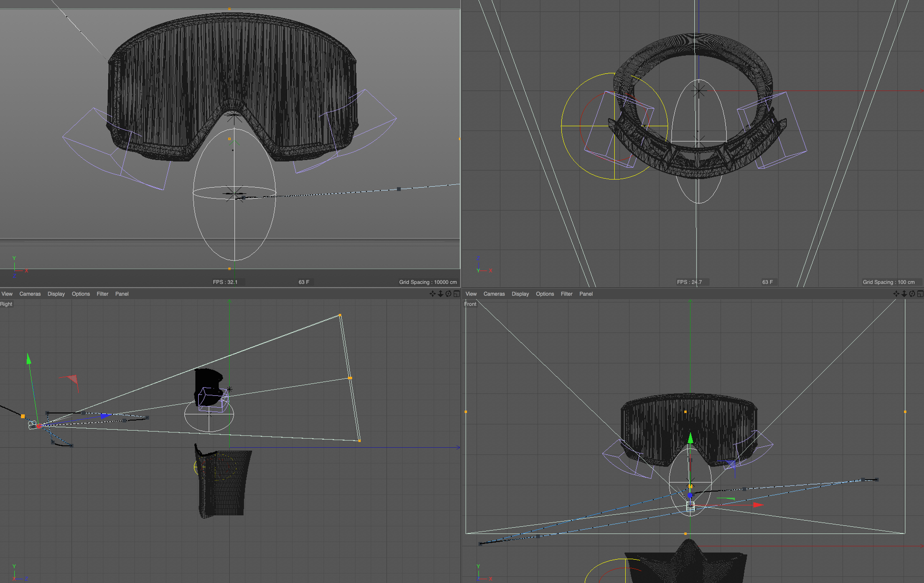This screenshot has width=924, height=583.
Task: Click '63 F' frame counter in perspective viewport
Action: (304, 282)
